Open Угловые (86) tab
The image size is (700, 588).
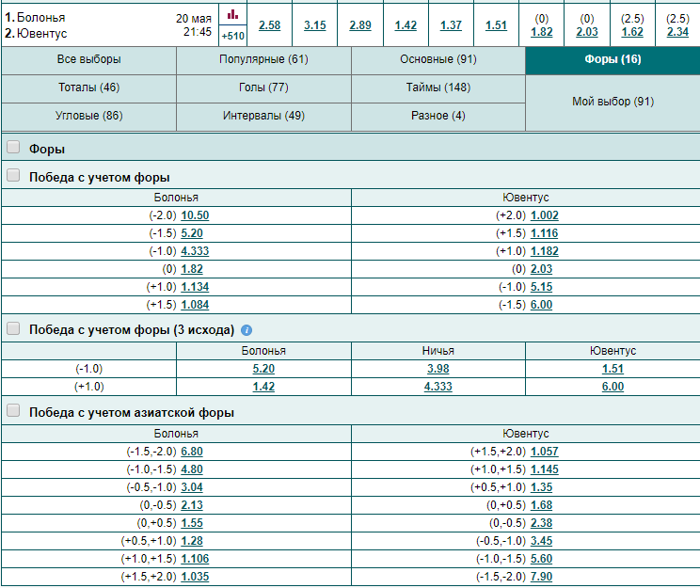pos(88,116)
